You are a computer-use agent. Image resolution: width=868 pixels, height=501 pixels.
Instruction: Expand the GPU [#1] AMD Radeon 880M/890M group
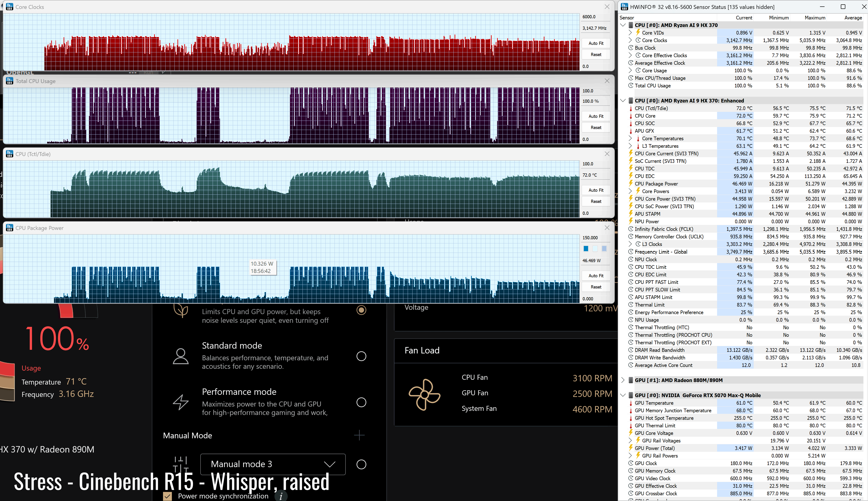pos(623,380)
